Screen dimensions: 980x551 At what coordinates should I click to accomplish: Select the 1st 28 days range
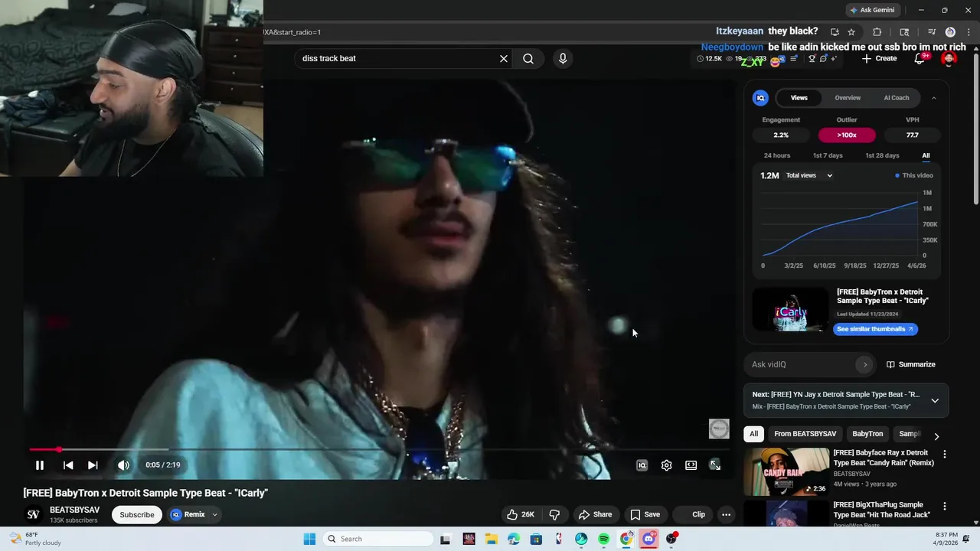[882, 155]
